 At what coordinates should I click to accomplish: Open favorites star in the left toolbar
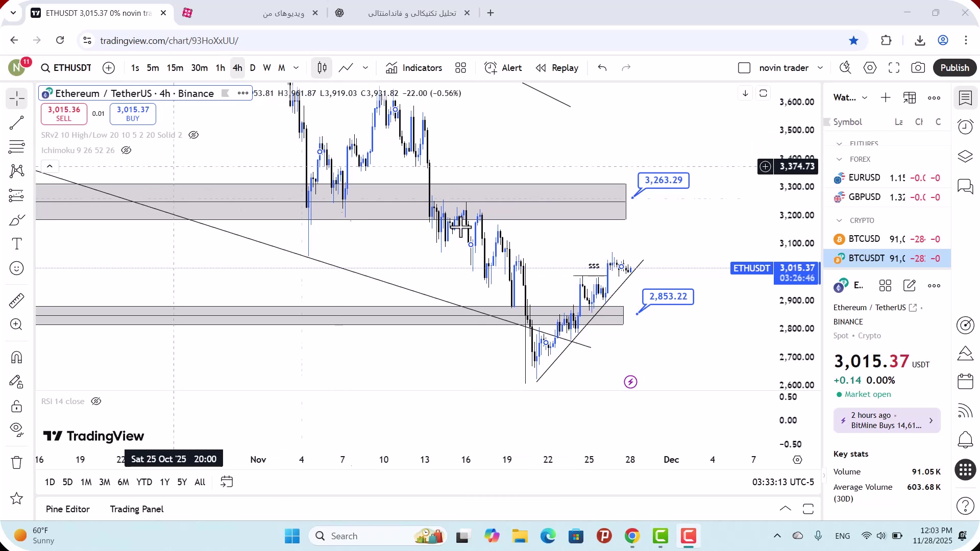coord(17,498)
